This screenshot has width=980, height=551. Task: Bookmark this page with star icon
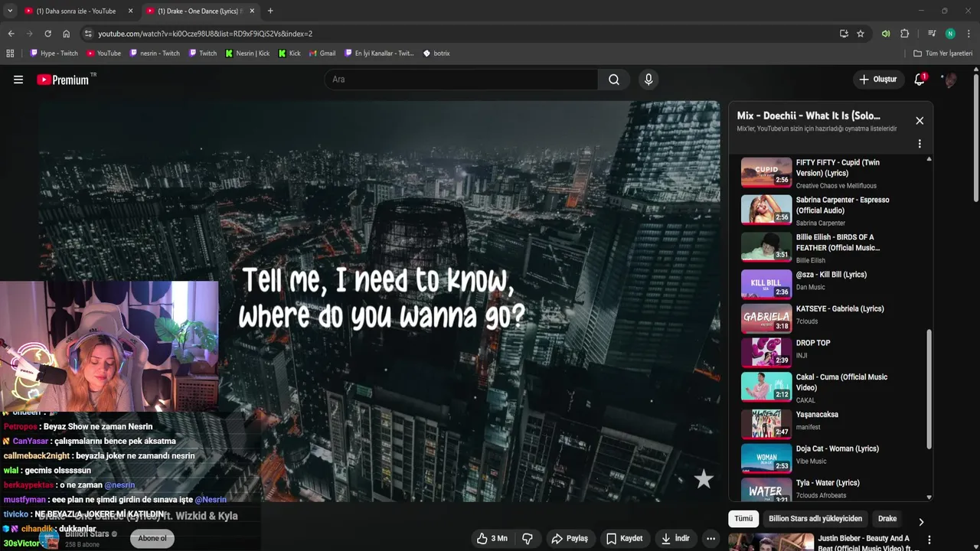coord(861,34)
